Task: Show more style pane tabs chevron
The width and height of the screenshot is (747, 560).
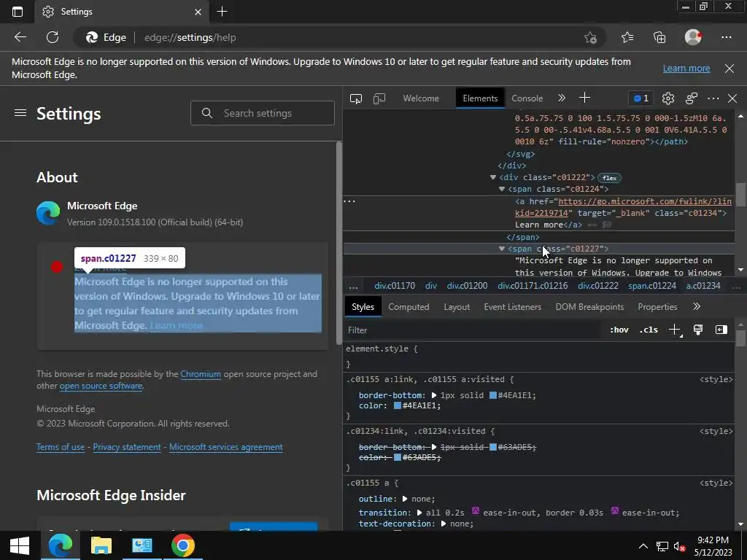Action: coord(697,307)
